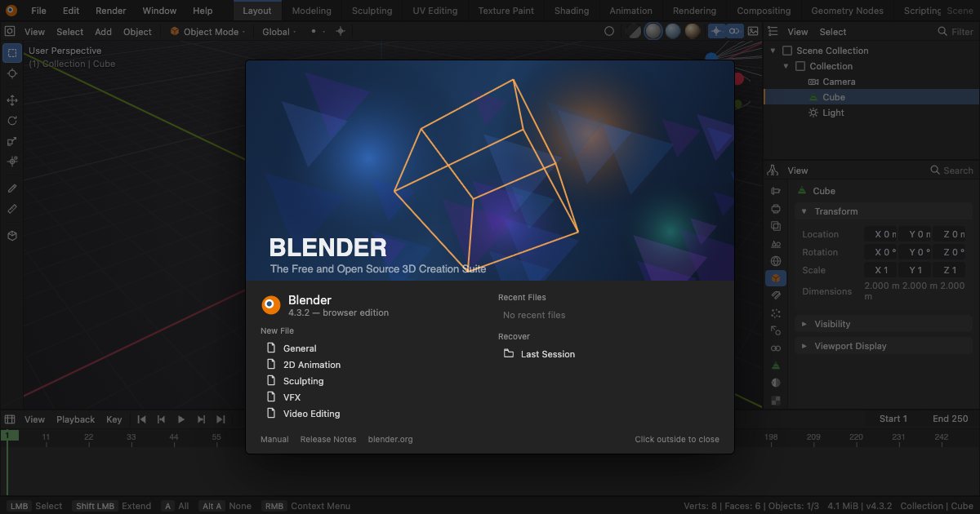Open the File menu
Viewport: 980px width, 514px height.
click(x=38, y=11)
